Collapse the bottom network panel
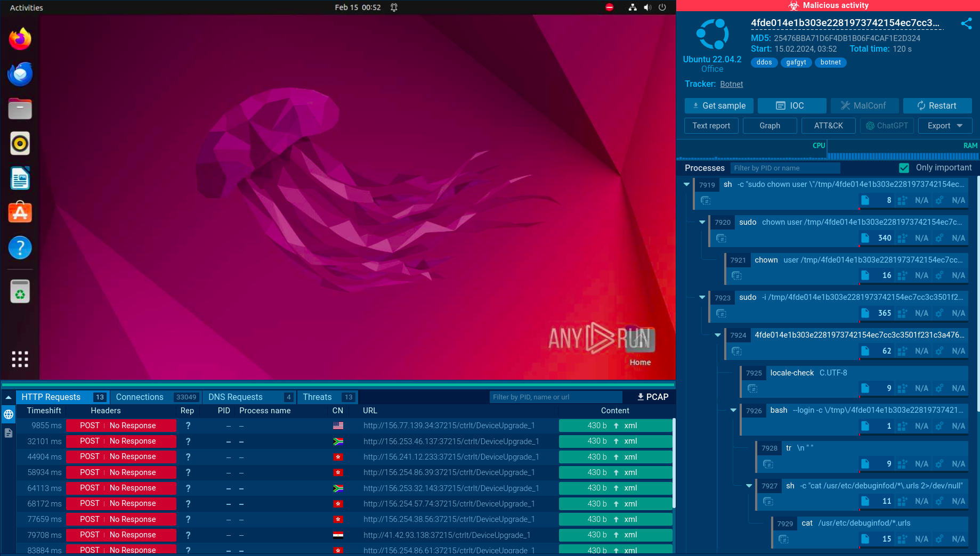The height and width of the screenshot is (556, 980). pos(9,397)
